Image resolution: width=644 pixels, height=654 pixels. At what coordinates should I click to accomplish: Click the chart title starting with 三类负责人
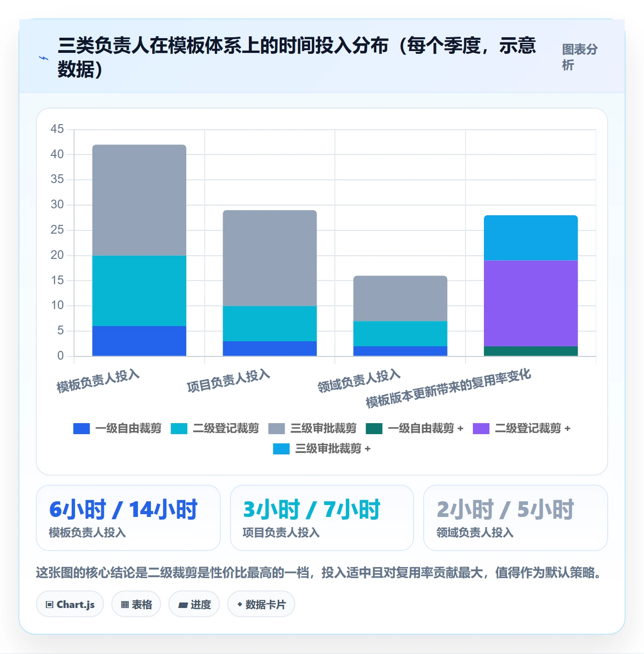click(x=297, y=57)
